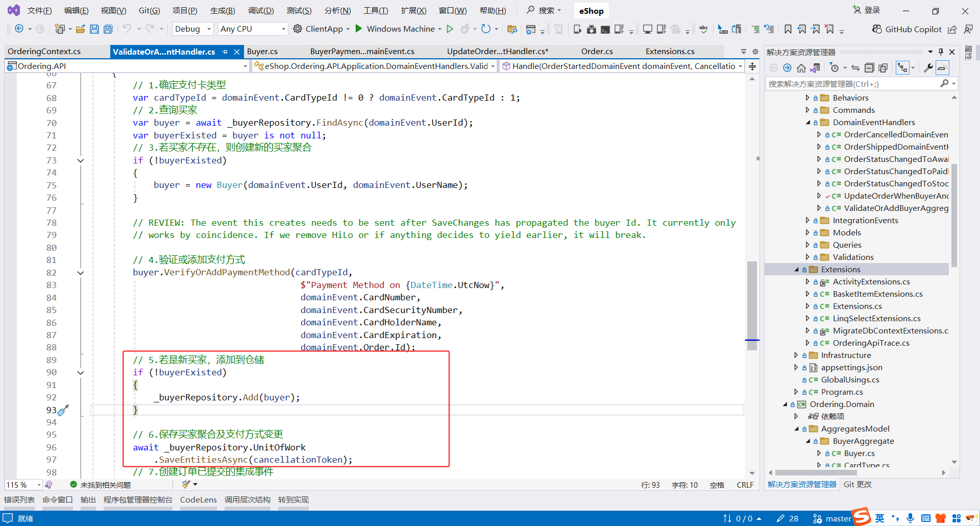This screenshot has width=980, height=526.
Task: Save the current file with the single-disk icon
Action: (94, 29)
